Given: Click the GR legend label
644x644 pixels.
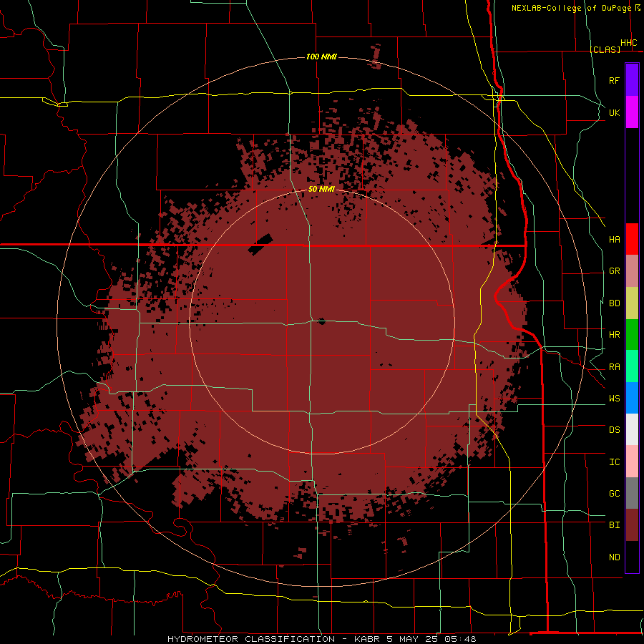Looking at the screenshot, I should 614,271.
